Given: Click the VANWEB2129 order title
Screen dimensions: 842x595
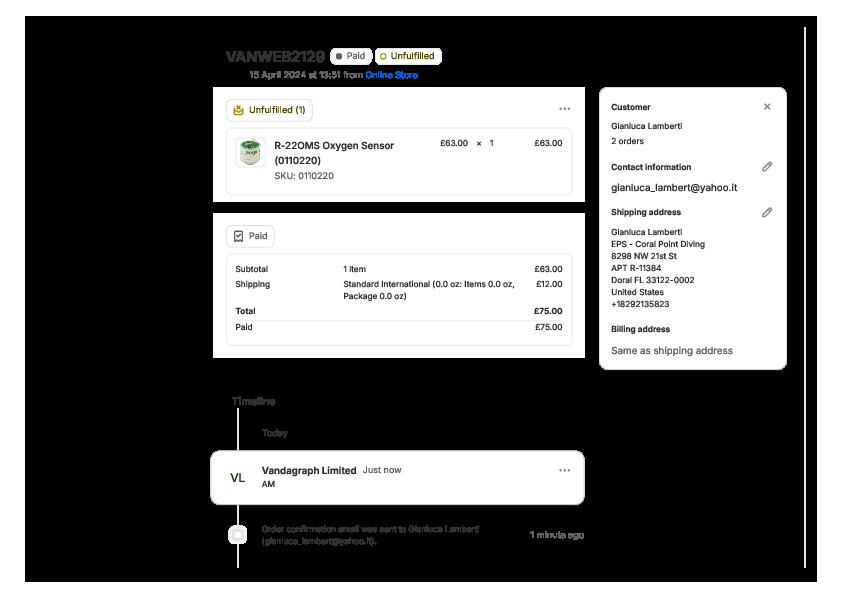Looking at the screenshot, I should click(x=275, y=57).
